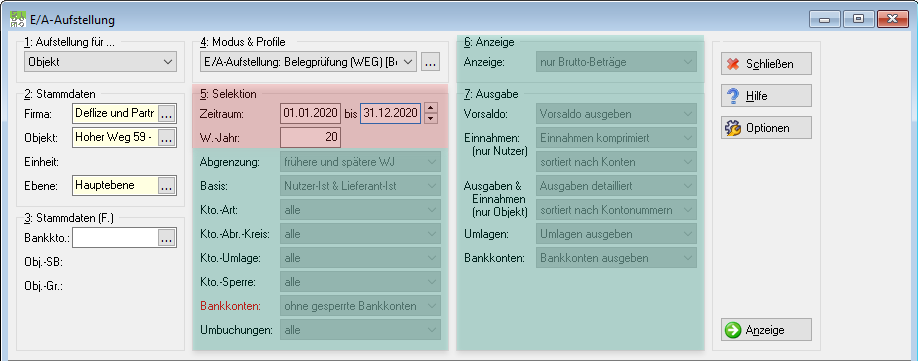
Task: Open the Umbuchungen dropdown
Action: (360, 329)
